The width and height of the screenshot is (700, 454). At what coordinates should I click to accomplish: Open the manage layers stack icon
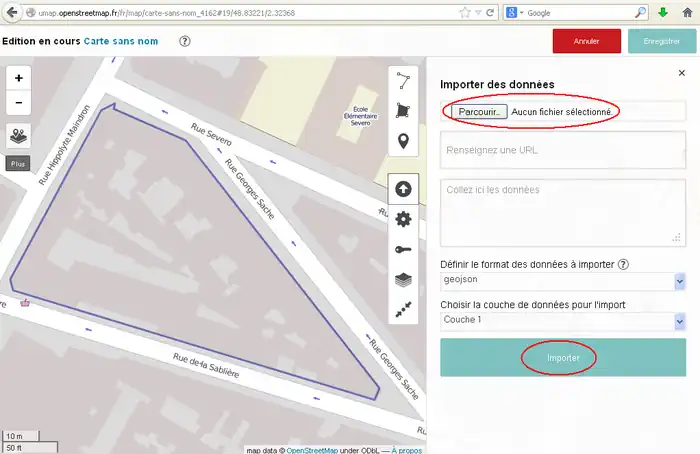tap(403, 280)
